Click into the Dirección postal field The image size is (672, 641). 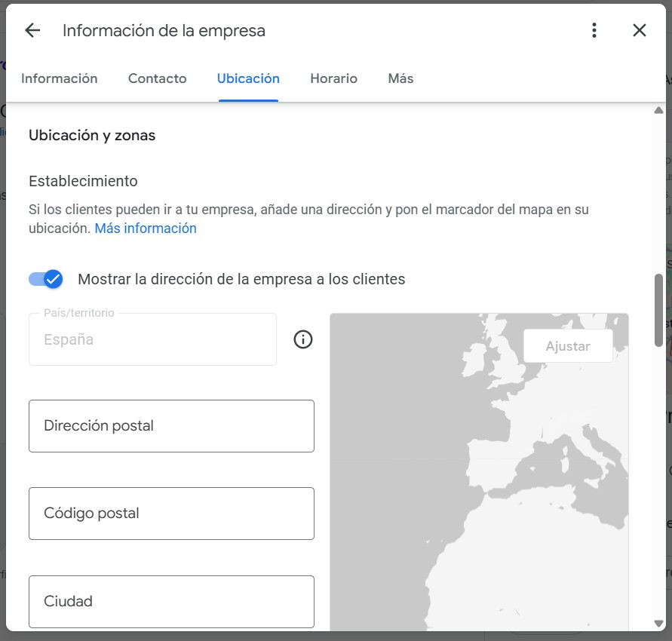171,425
